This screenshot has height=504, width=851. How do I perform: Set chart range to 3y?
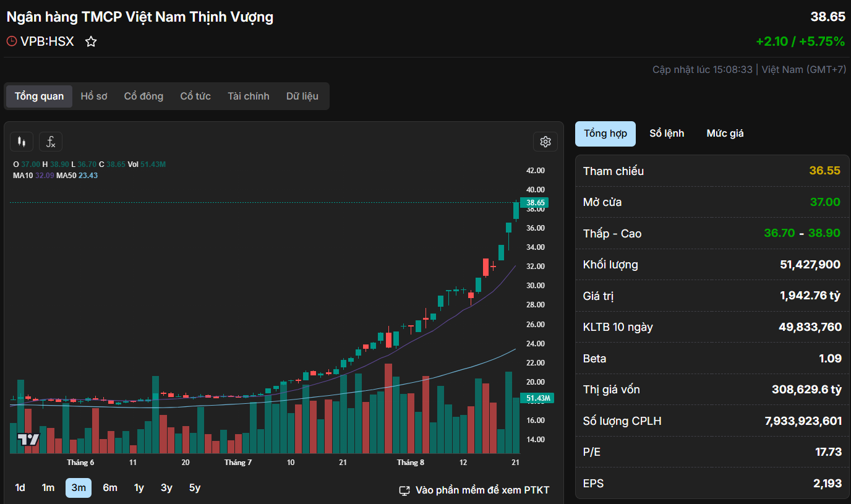pyautogui.click(x=166, y=488)
